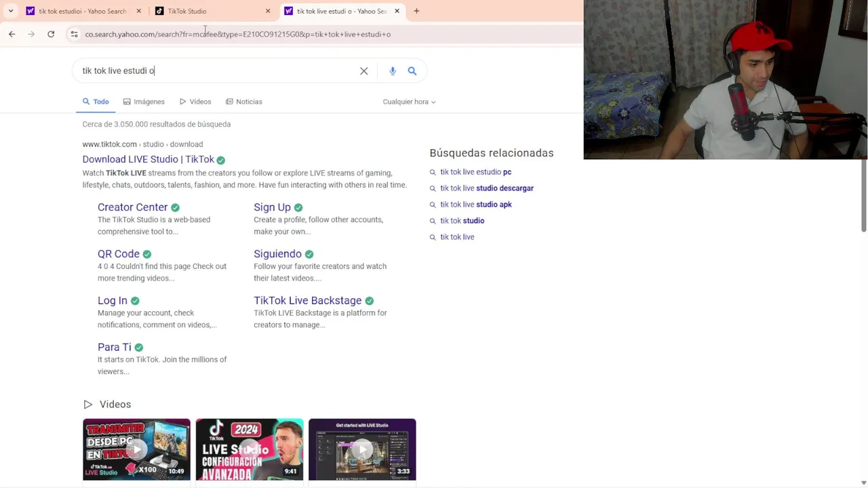Search related 'tik tok studio'

point(462,221)
